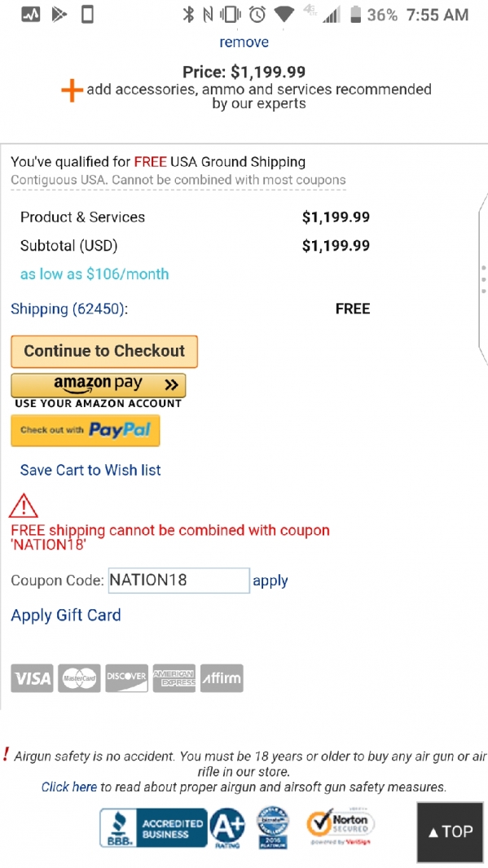Tap the orange plus add accessories icon
The height and width of the screenshot is (868, 488).
click(x=72, y=90)
